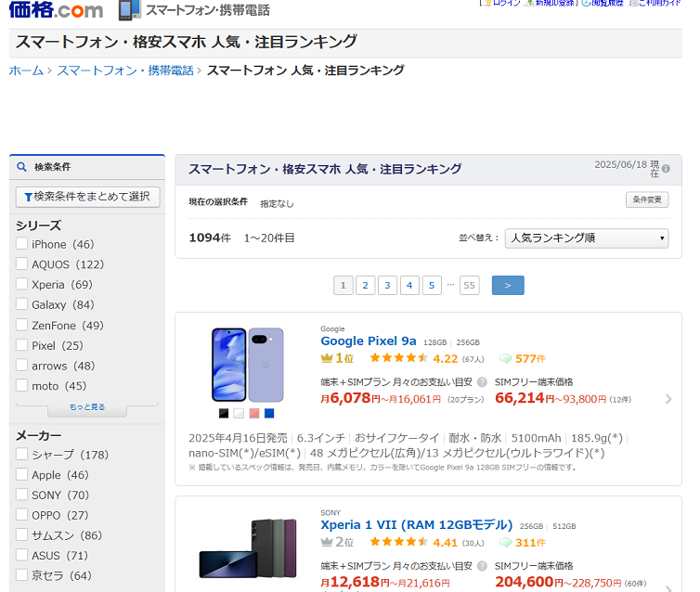Image resolution: width=700 pixels, height=592 pixels.
Task: Click the 価格.com logo
Action: (x=56, y=9)
